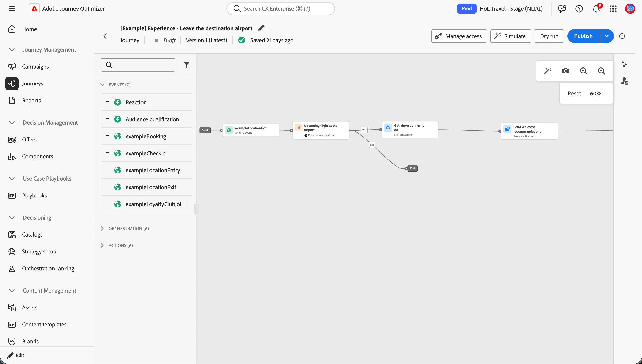Viewport: 642px width, 364px height.
Task: Open Campaigns in the sidebar
Action: (x=35, y=67)
